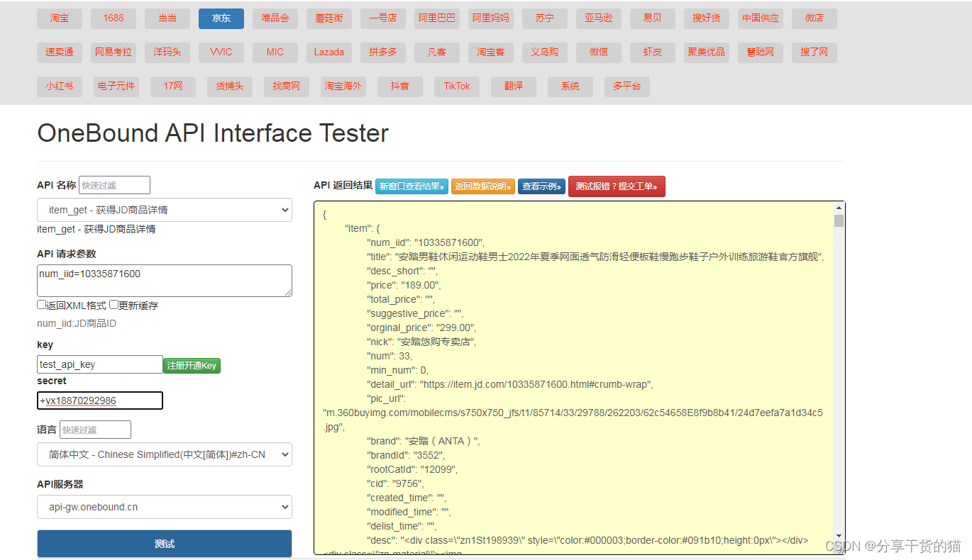Screen dimensions: 972x560
Task: Switch to the 微店 tab
Action: click(x=814, y=18)
